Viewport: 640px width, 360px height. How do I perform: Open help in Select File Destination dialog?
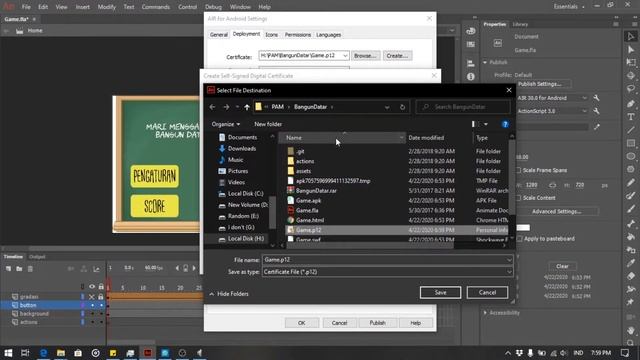505,124
